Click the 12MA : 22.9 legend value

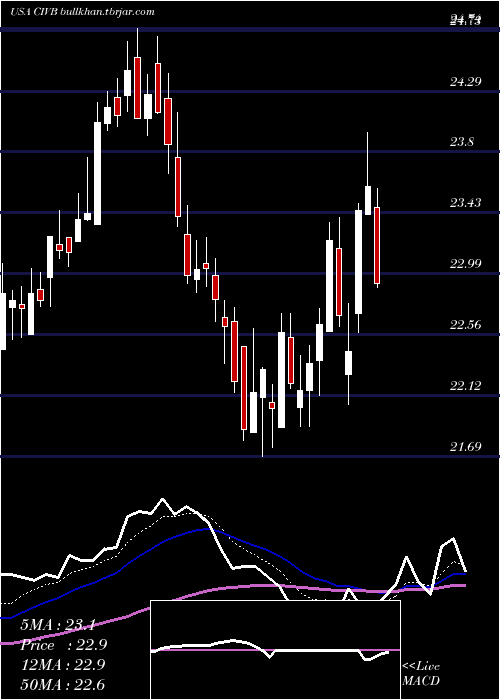[62, 665]
